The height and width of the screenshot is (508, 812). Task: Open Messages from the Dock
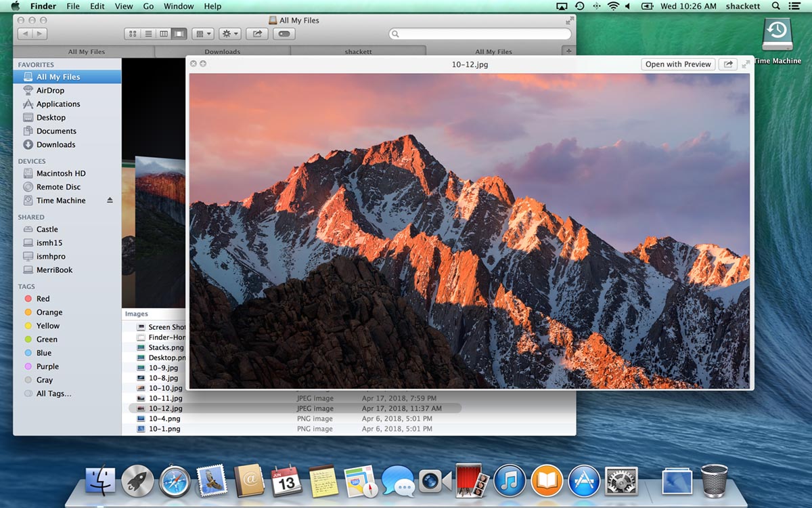[x=398, y=480]
